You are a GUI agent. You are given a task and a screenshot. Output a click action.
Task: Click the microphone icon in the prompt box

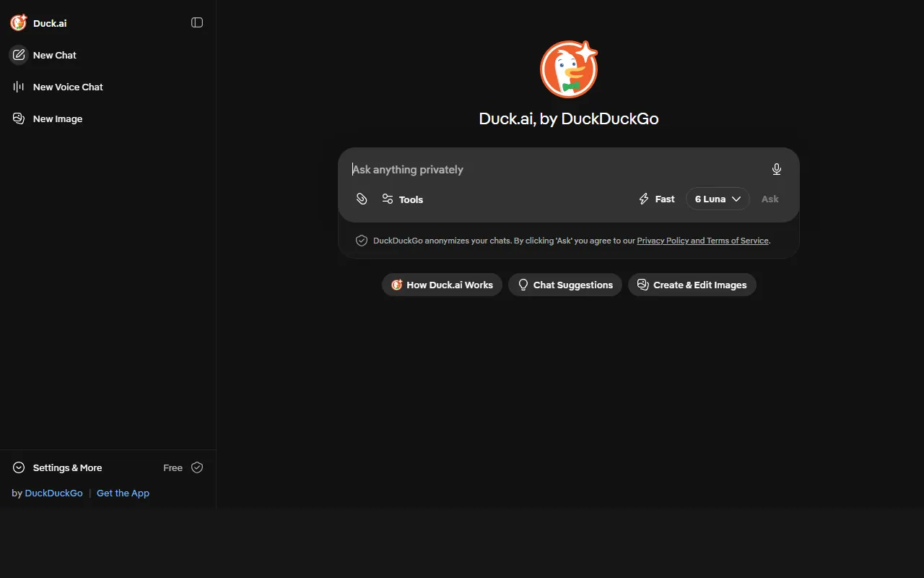click(x=777, y=169)
